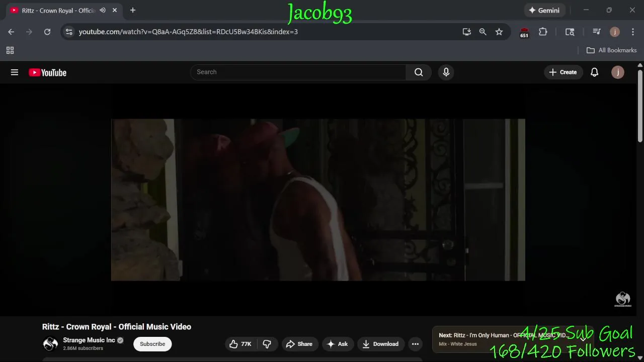This screenshot has height=362, width=644.
Task: Bookmark this page with the star
Action: point(499,32)
